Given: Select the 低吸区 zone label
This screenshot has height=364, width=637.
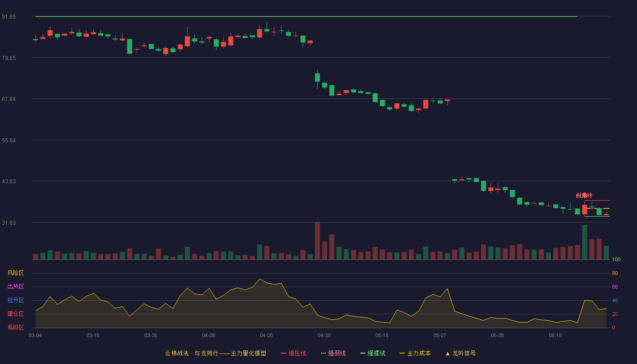Looking at the screenshot, I should [15, 327].
